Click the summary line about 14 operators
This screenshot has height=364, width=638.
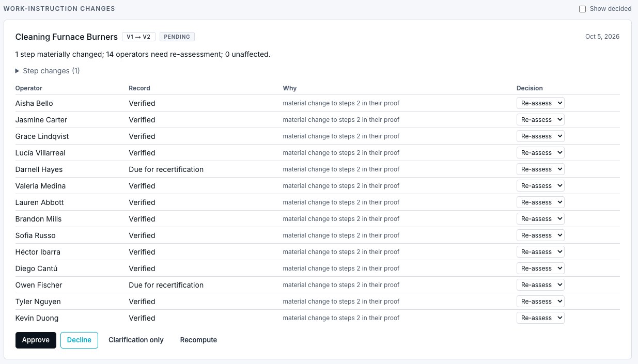click(143, 54)
